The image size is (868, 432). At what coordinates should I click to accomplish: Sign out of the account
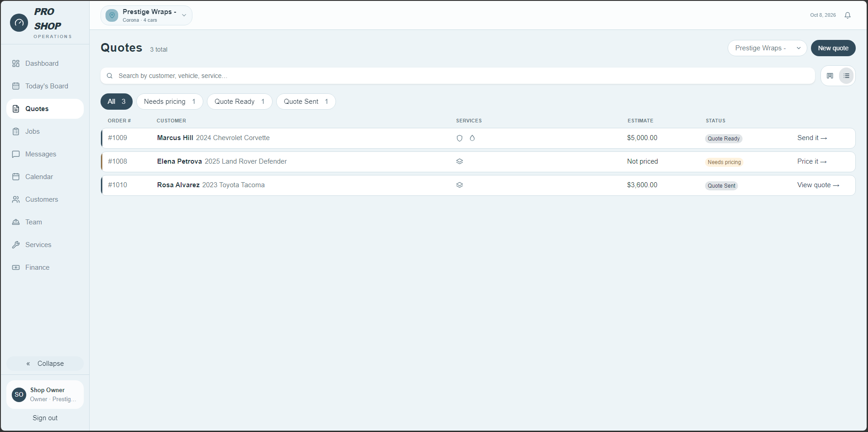[x=45, y=418]
